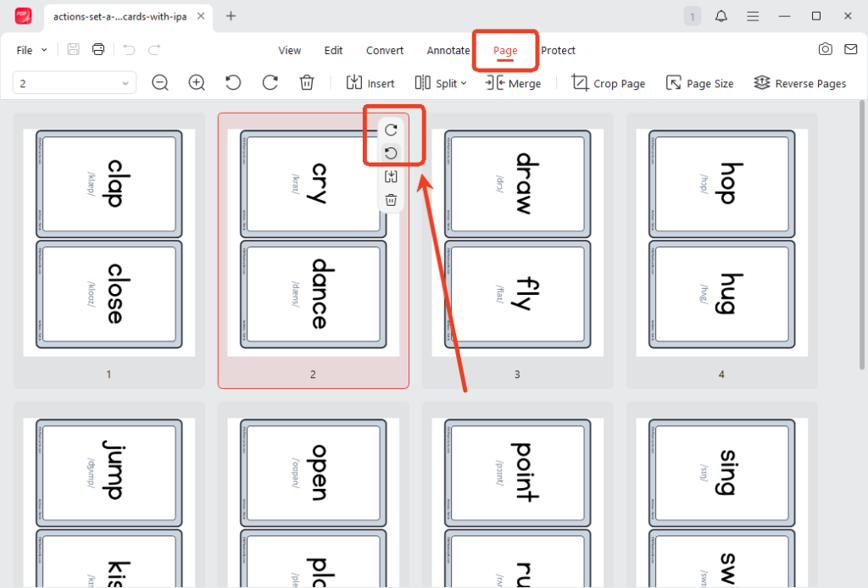The height and width of the screenshot is (588, 868).
Task: Click the Insert button
Action: 370,83
